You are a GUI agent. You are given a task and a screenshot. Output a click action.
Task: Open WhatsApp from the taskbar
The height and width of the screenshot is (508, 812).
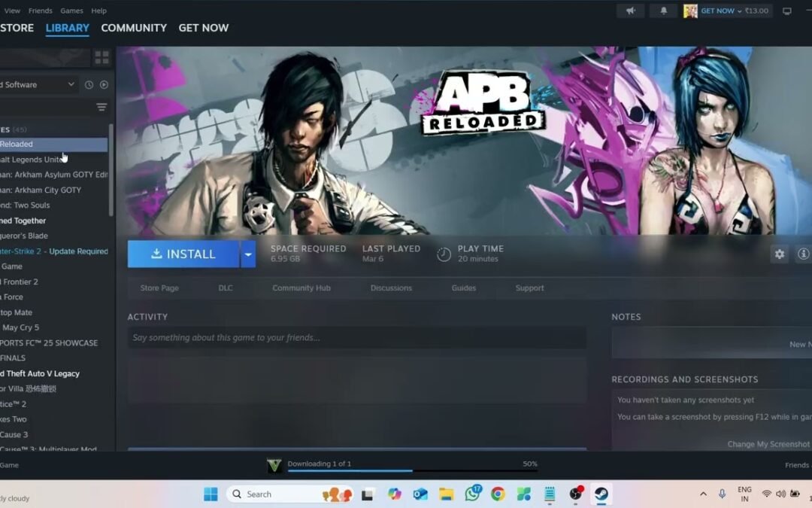(472, 494)
